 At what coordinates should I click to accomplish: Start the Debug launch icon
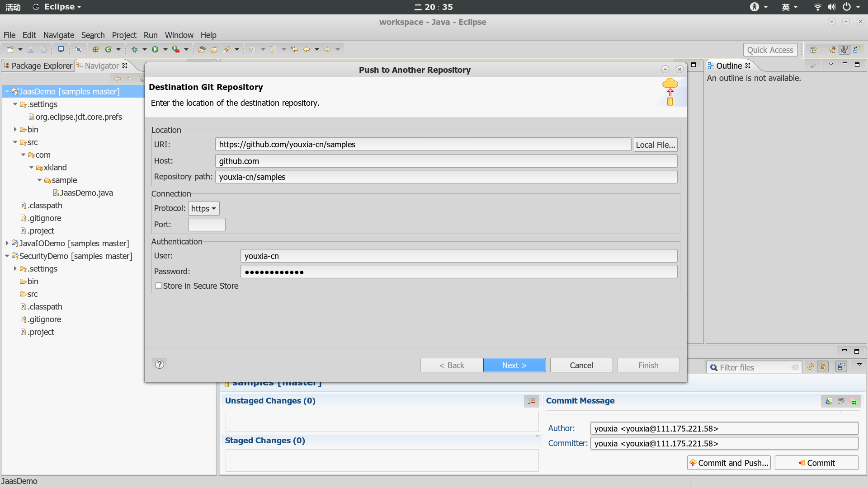135,49
